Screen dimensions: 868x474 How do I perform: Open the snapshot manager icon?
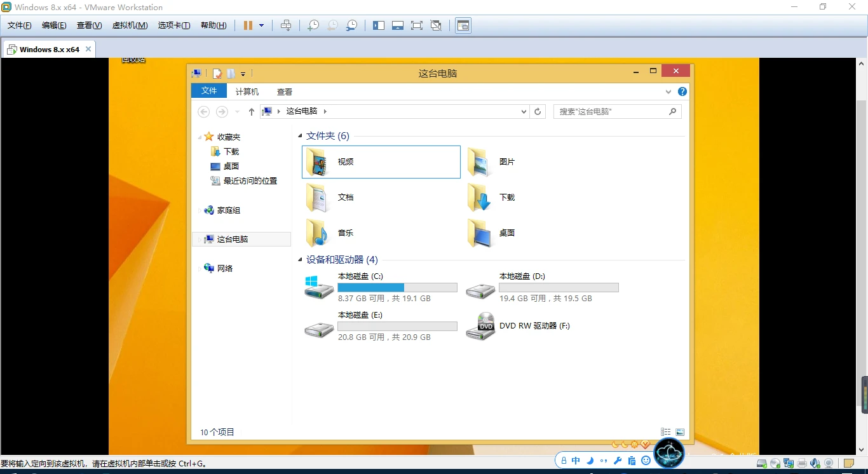[x=351, y=25]
